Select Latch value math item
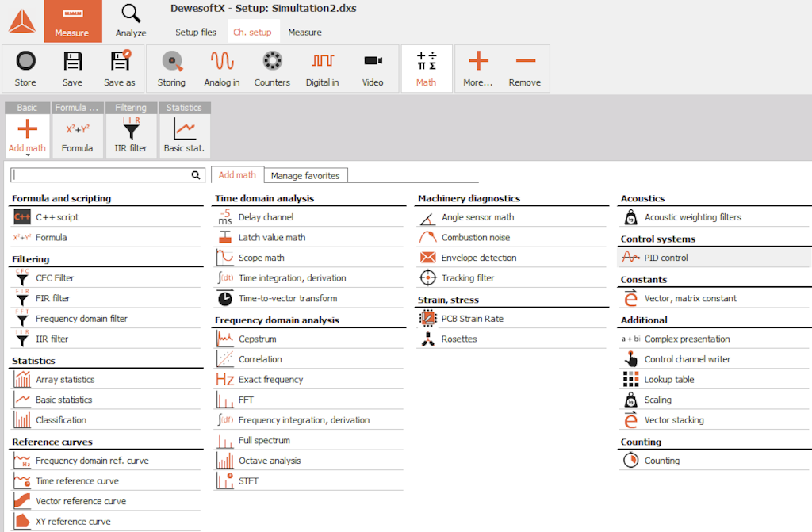Image resolution: width=812 pixels, height=532 pixels. [x=308, y=237]
